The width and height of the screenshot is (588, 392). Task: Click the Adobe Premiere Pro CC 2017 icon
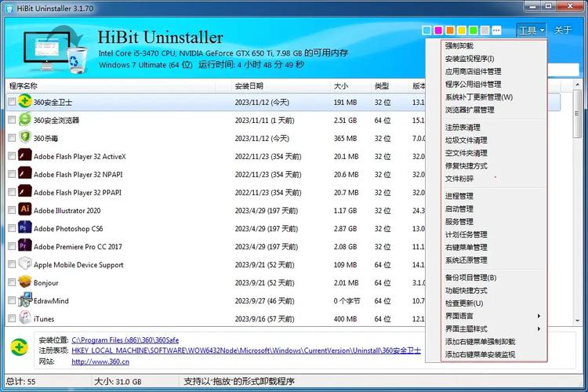(x=25, y=245)
